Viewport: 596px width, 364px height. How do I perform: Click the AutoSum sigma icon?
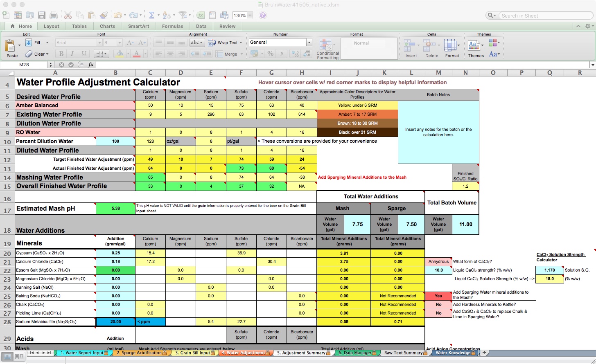(151, 15)
